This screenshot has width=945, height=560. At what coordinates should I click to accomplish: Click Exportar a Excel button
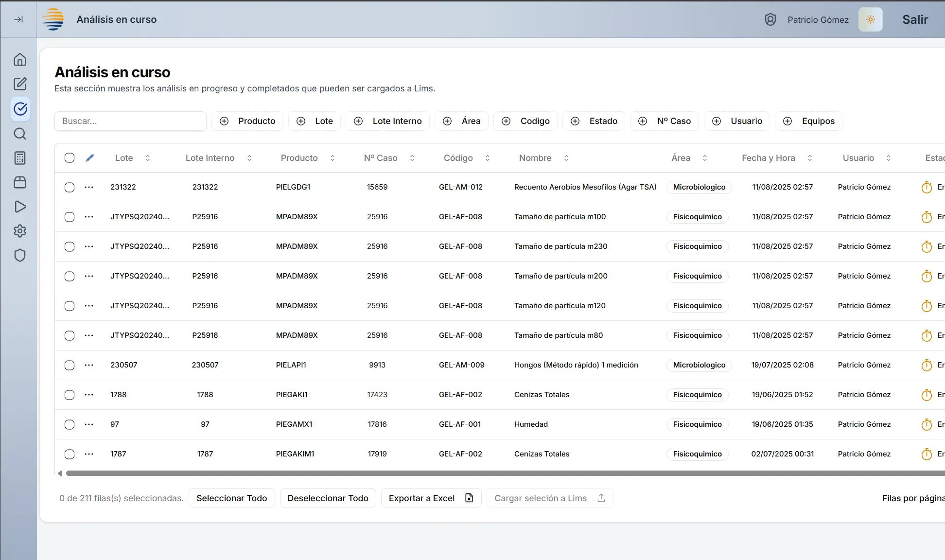pos(431,498)
